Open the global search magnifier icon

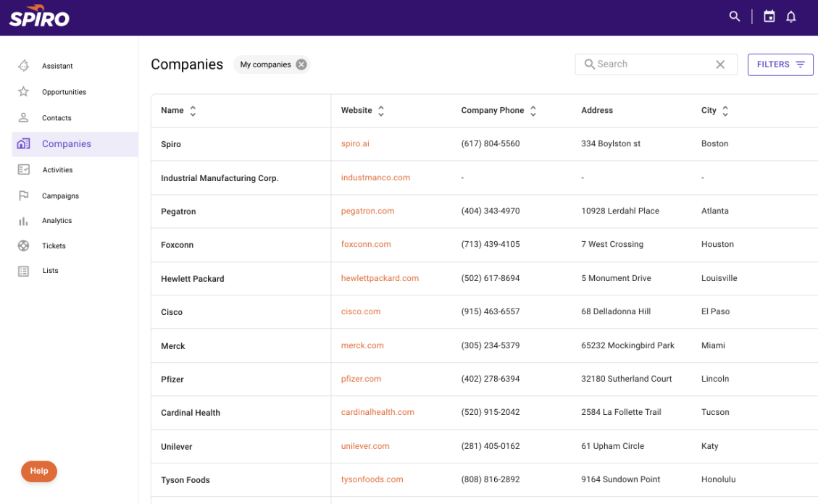[x=735, y=17]
